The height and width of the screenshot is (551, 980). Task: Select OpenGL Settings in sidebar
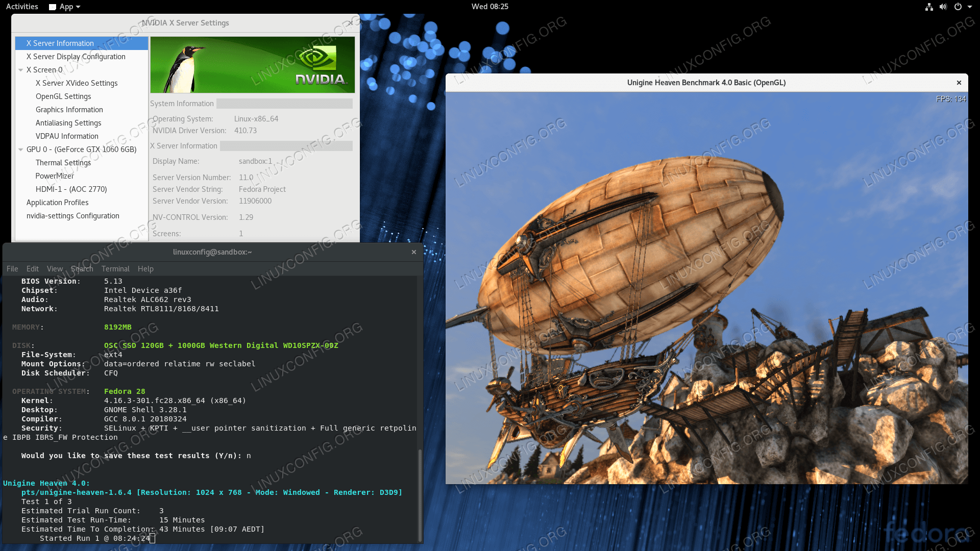[82, 96]
